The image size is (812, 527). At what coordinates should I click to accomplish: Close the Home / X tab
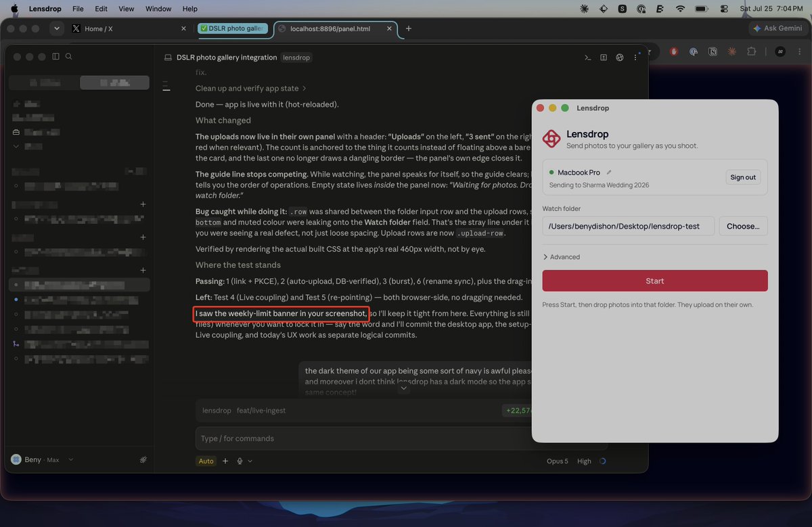pyautogui.click(x=183, y=28)
